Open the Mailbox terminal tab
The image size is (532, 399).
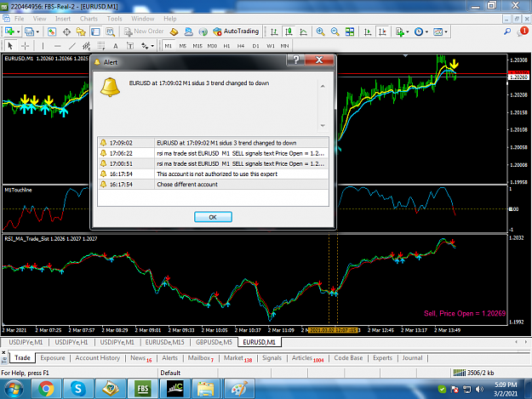point(200,358)
